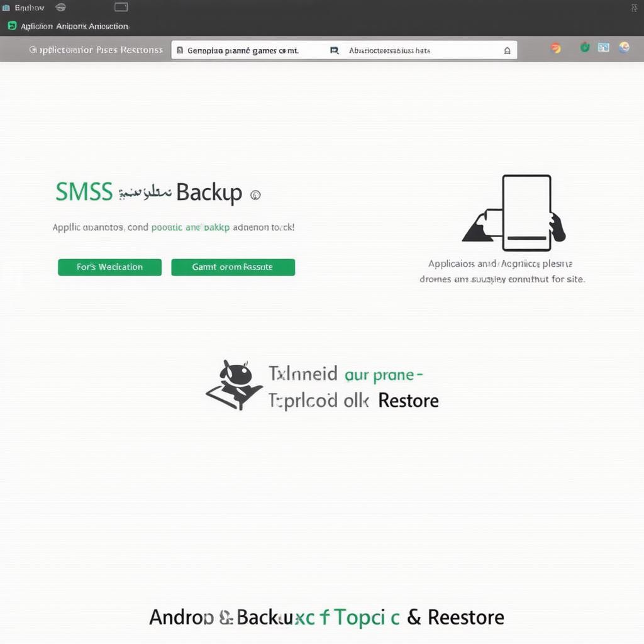This screenshot has width=644, height=644.
Task: Open the green round extension icon
Action: point(585,47)
